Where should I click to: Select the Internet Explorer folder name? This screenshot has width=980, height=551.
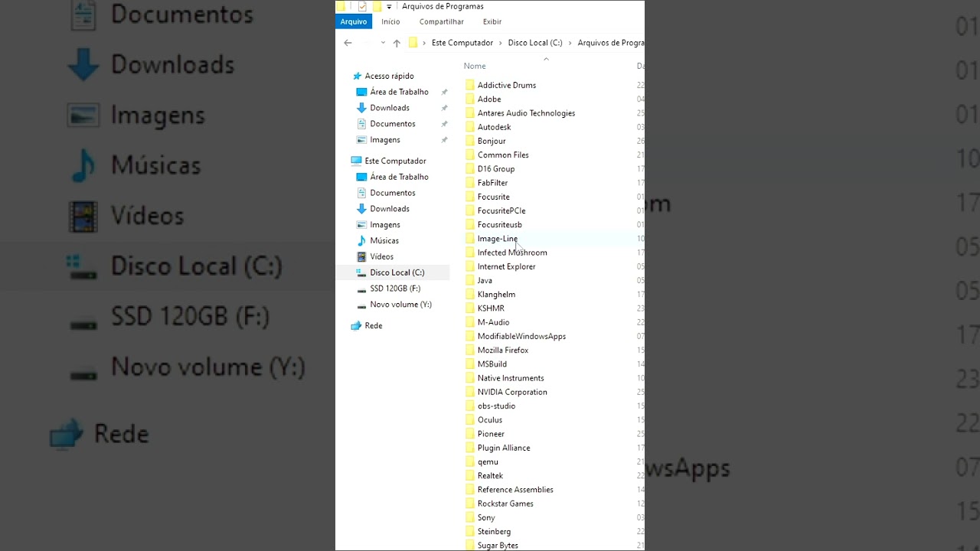pos(506,266)
